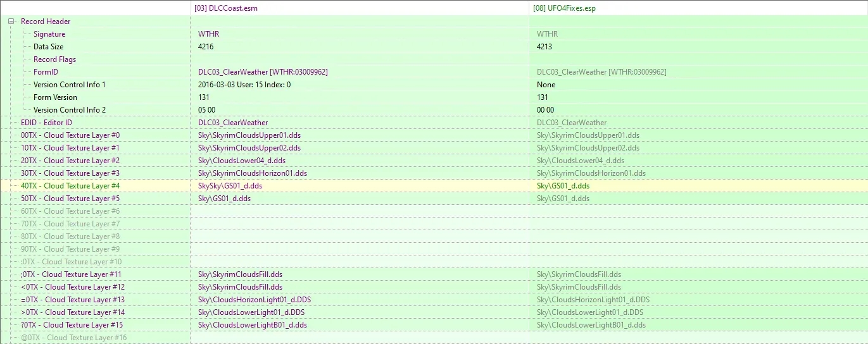The image size is (868, 344).
Task: Click DLCCoast Sky\CloudsHorizonLight01_d.DDS cell
Action: [255, 300]
